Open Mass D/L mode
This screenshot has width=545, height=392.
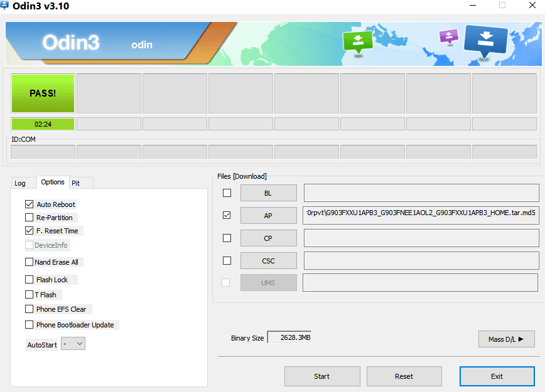click(507, 339)
